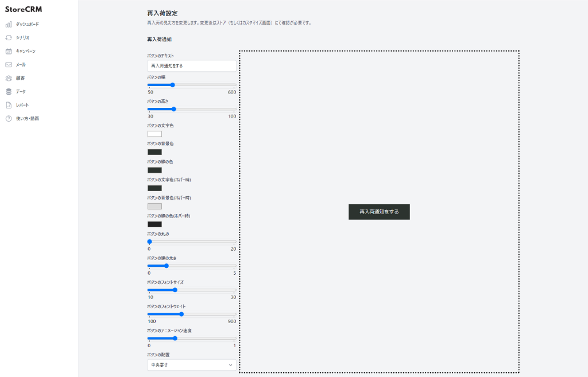Click the 600 maximum label under ボタンの幅

[x=232, y=92]
